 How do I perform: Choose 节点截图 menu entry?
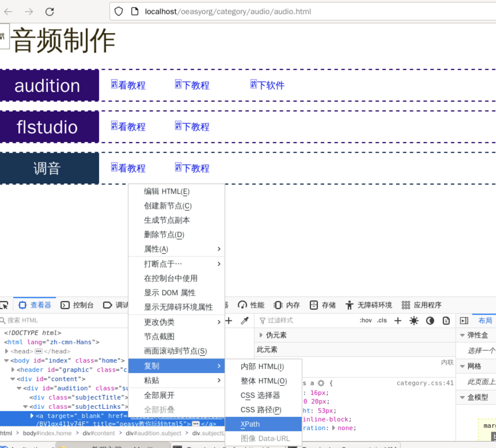tap(176, 337)
